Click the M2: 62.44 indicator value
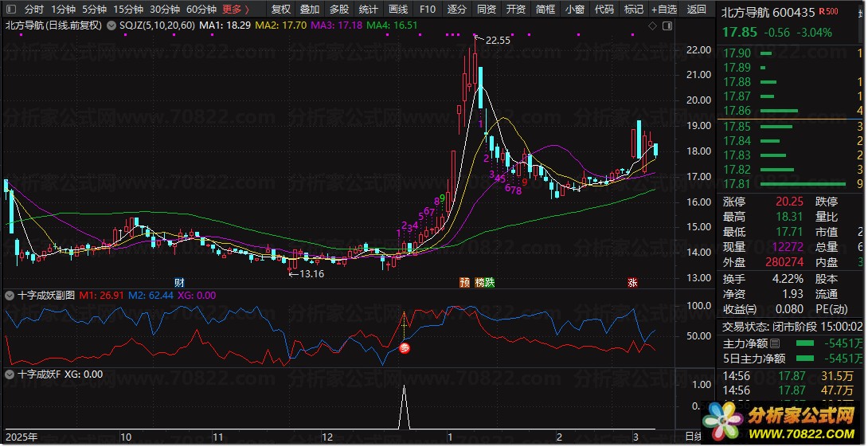Image resolution: width=868 pixels, height=447 pixels. 151,296
